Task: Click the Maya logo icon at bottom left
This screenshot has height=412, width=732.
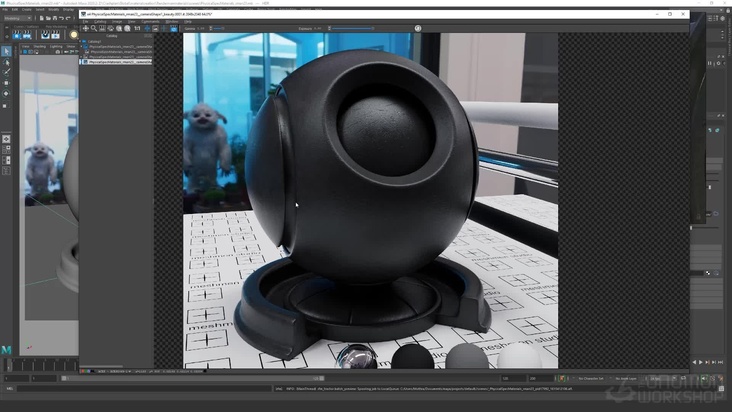Action: [x=7, y=349]
